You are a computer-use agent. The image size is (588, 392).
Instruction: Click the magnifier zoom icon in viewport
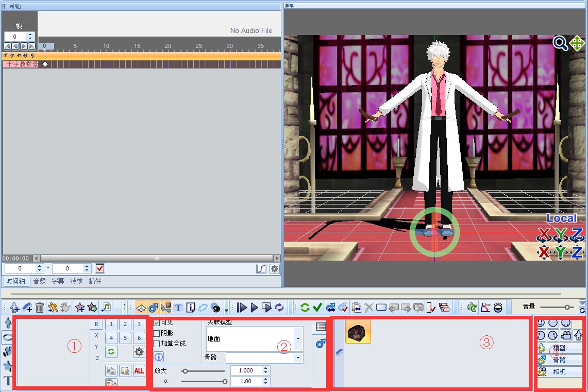click(560, 43)
